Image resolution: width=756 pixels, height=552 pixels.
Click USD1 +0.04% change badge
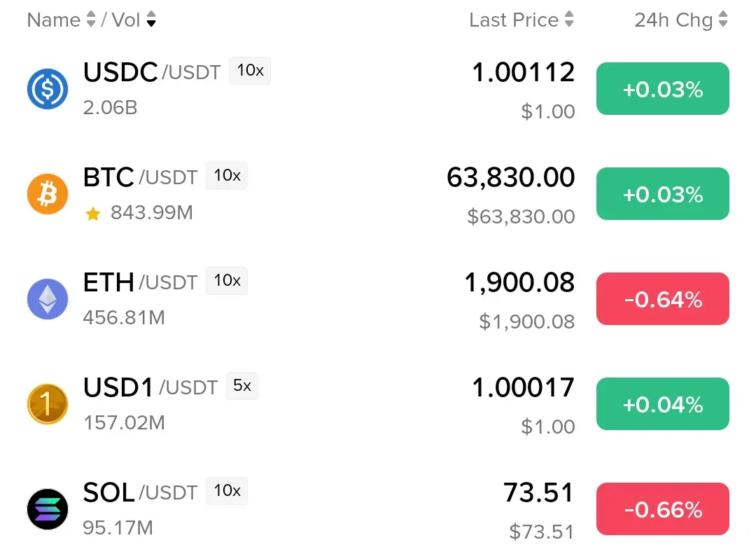pyautogui.click(x=662, y=404)
